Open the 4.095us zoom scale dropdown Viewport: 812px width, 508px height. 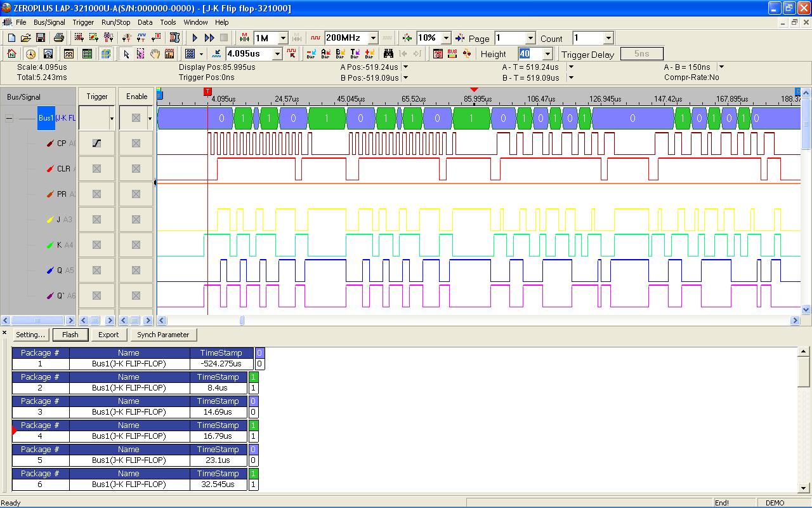tap(277, 54)
